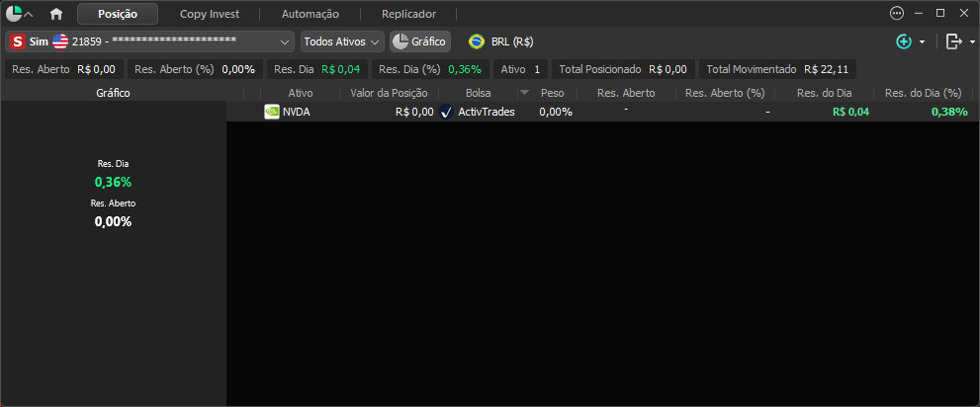Sort by the Peso column header
Viewport: 980px width, 407px height.
552,93
